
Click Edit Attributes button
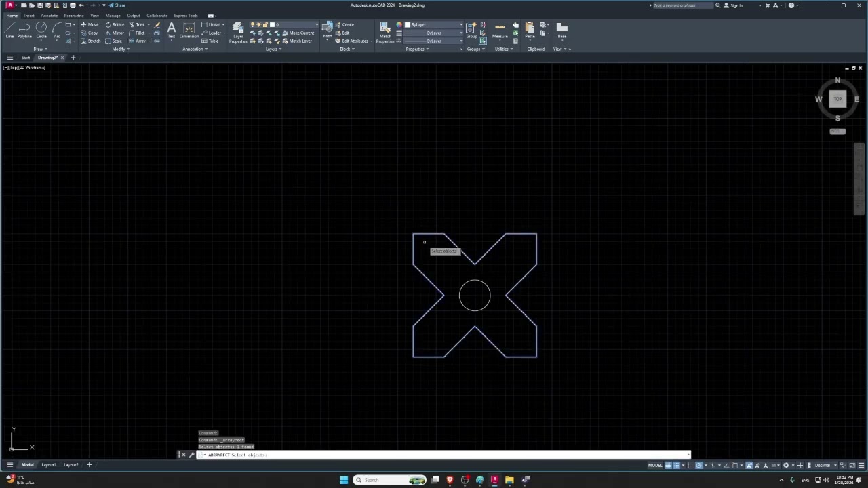(352, 41)
